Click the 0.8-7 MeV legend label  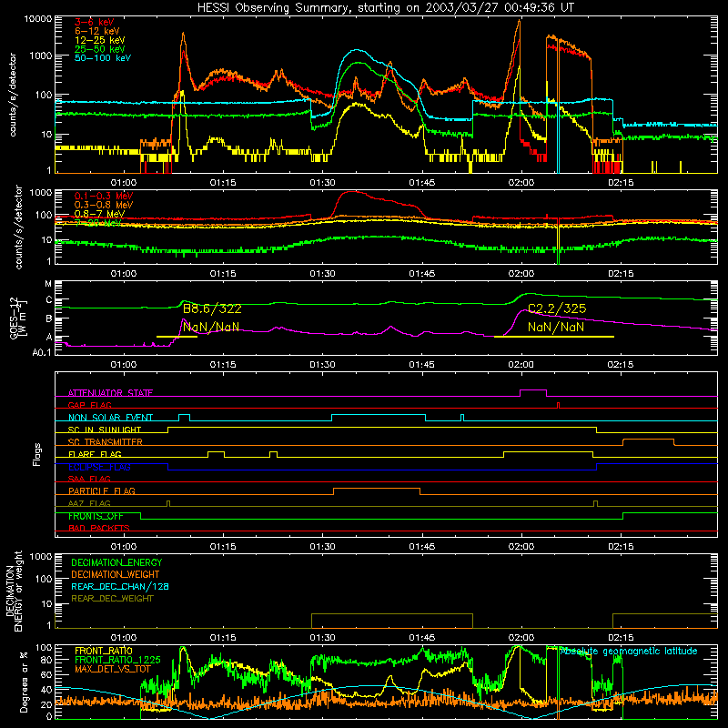pos(99,214)
